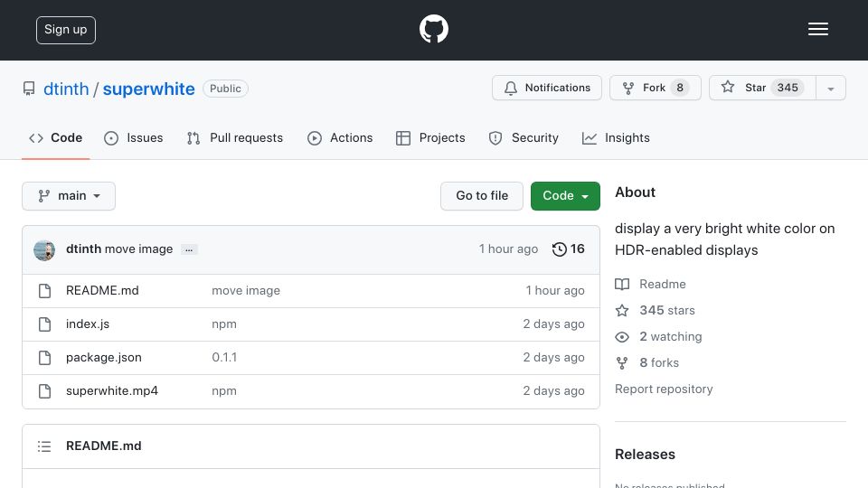Viewport: 868px width, 488px height.
Task: Click file icon next to superwhite.mp4
Action: click(x=45, y=391)
